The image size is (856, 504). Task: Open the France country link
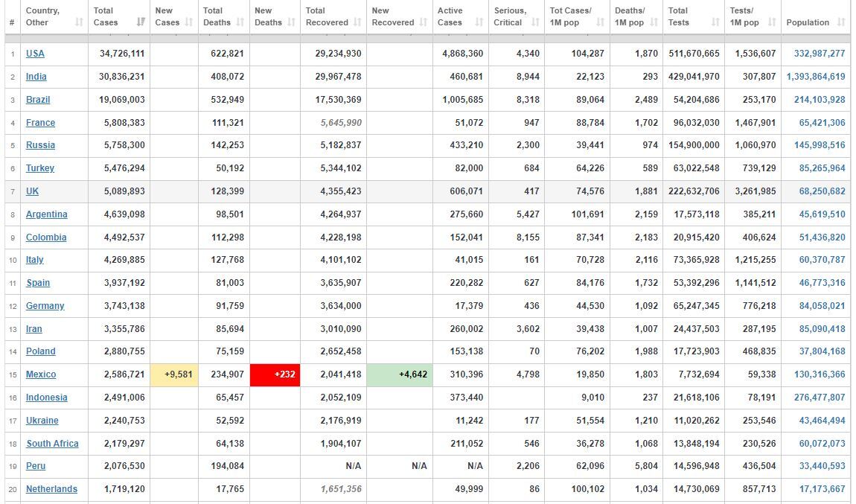point(40,122)
